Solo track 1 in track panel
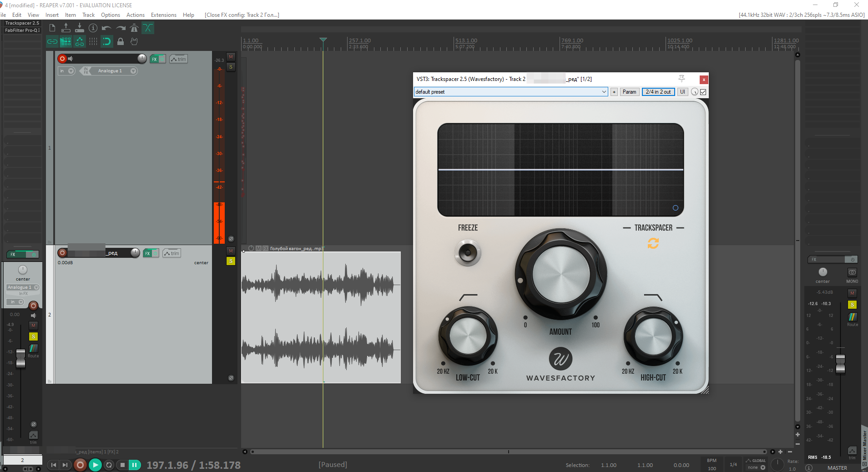The height and width of the screenshot is (472, 868). [x=231, y=67]
